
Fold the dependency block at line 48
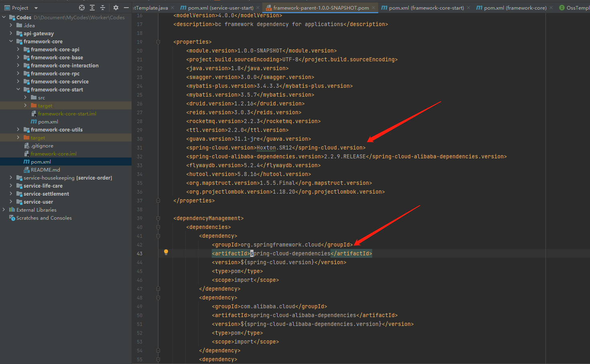tap(158, 297)
